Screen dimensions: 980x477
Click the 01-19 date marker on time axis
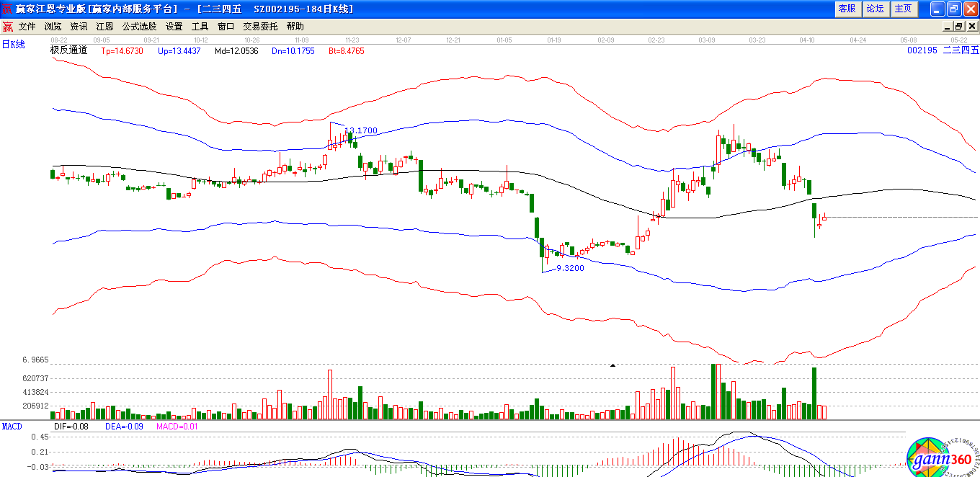[554, 40]
